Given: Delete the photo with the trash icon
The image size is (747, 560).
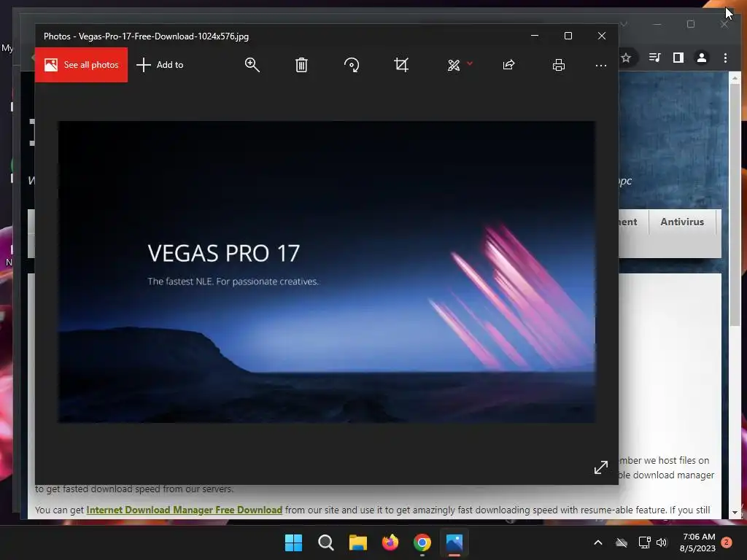Looking at the screenshot, I should tap(301, 65).
